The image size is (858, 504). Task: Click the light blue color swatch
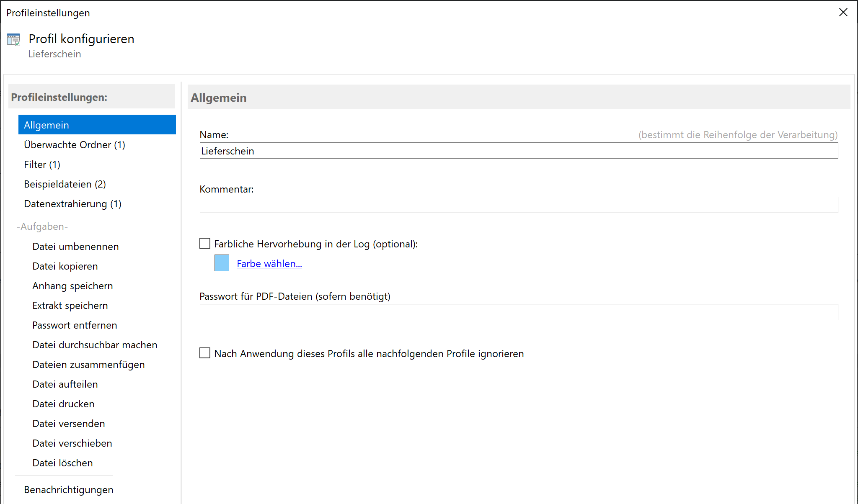coord(222,263)
